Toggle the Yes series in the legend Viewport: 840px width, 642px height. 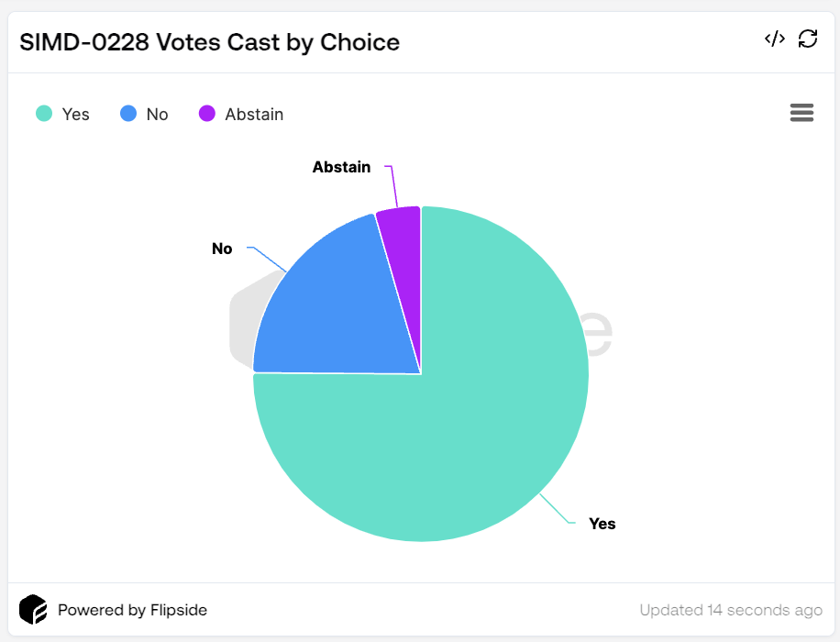pos(62,114)
